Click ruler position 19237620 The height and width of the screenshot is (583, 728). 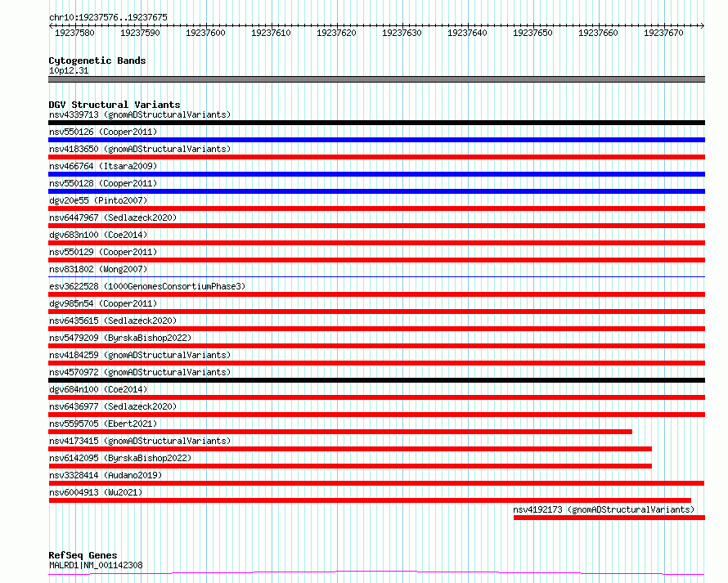click(337, 33)
